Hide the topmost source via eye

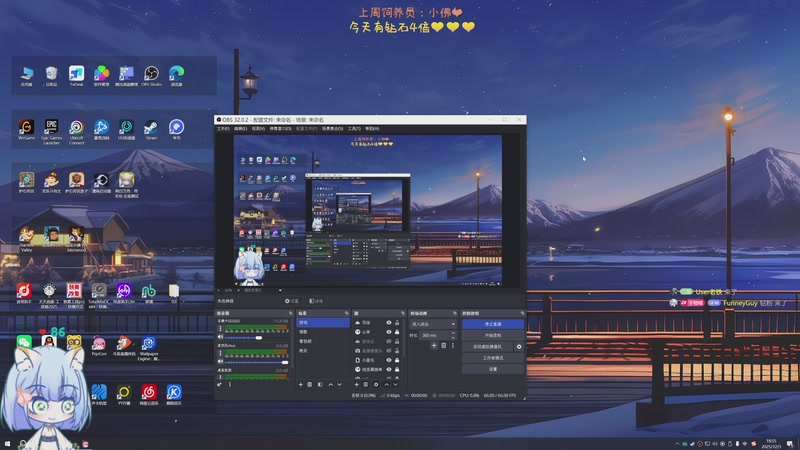(389, 322)
